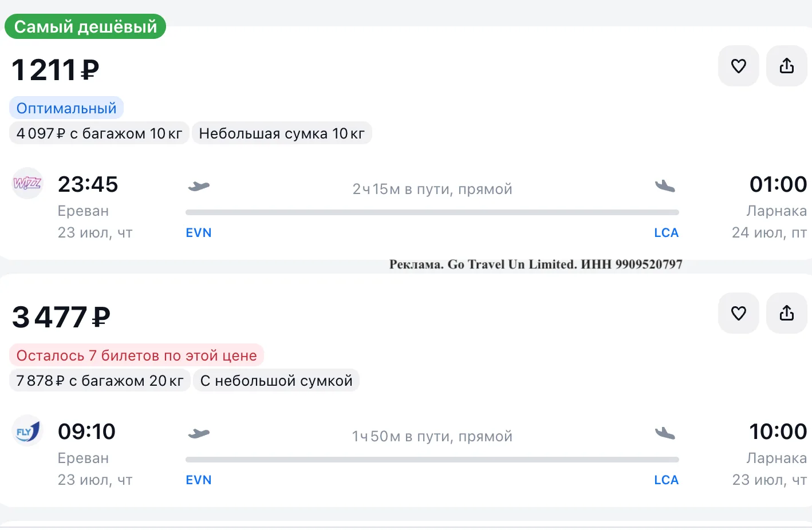Click the takeoff plane icon on the Wizz flight
812x530 pixels.
click(x=199, y=186)
